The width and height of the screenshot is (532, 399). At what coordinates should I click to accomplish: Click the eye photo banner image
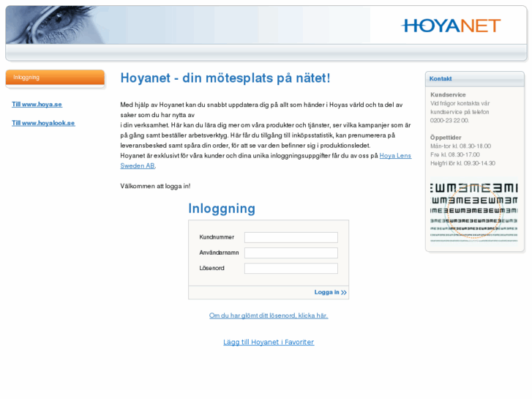click(54, 25)
